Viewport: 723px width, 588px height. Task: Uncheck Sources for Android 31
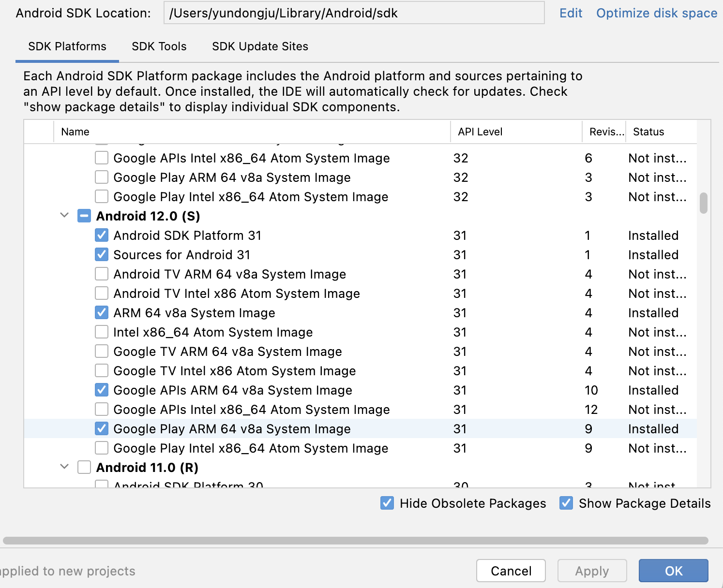102,255
